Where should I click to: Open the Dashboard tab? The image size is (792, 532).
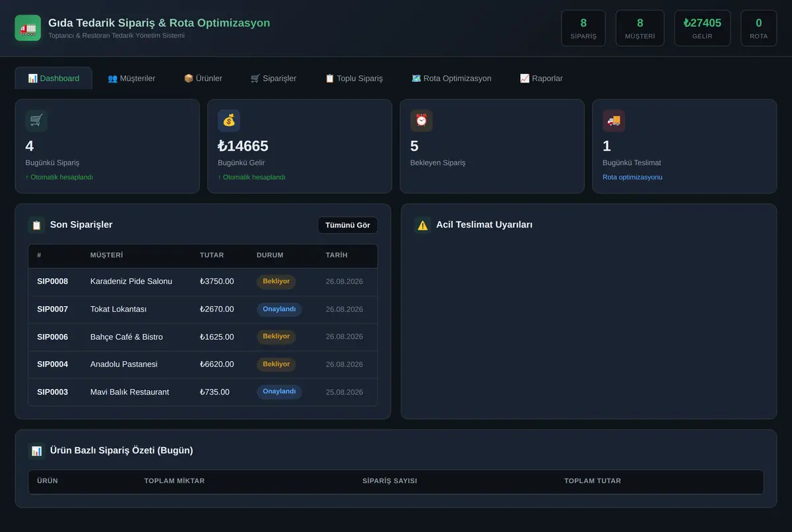click(53, 78)
